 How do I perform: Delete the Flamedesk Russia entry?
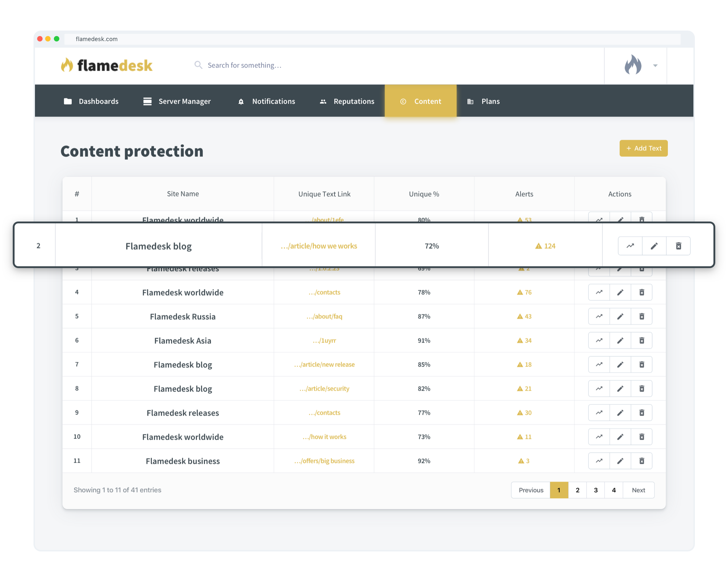(x=642, y=316)
